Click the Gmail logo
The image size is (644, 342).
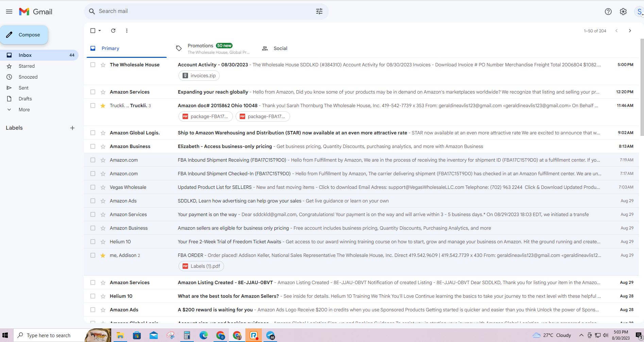pos(36,12)
